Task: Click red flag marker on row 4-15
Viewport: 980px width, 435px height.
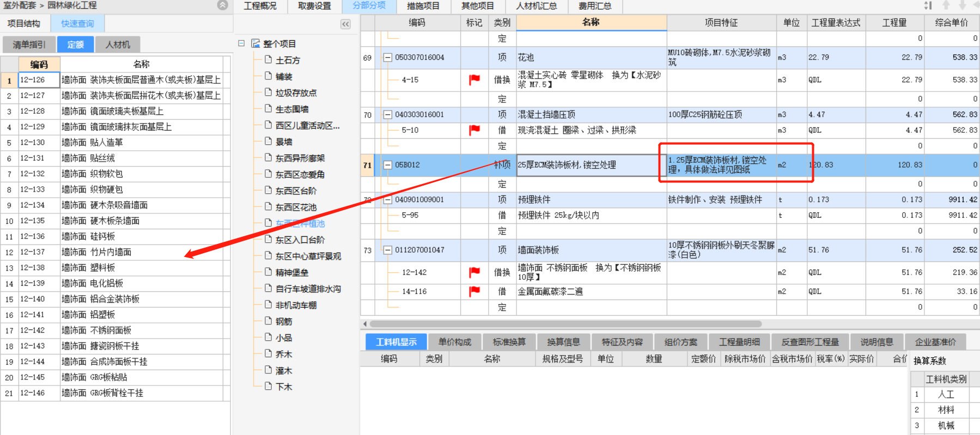Action: tap(474, 80)
